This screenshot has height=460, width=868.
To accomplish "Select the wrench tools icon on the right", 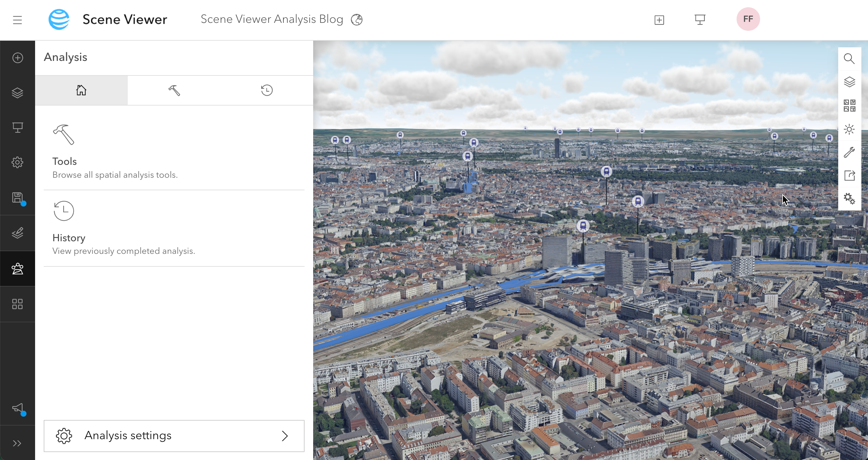I will coord(849,152).
